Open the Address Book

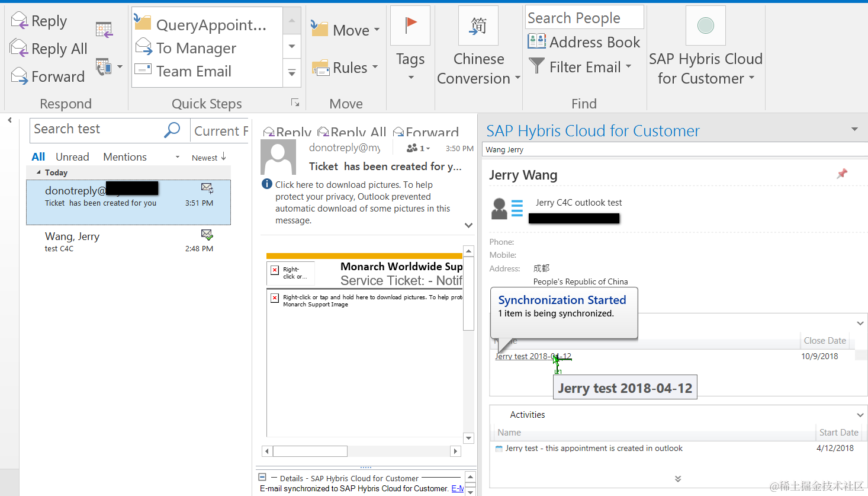coord(584,42)
